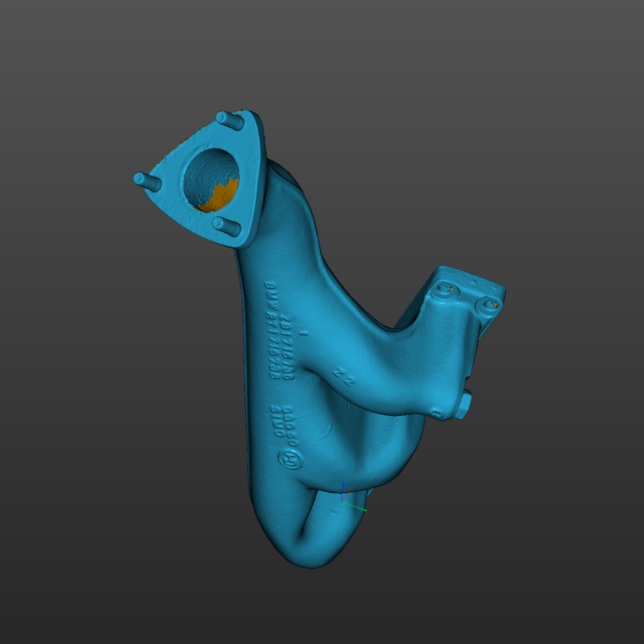The image size is (644, 644).
Task: Click the green axis arrow of the coordinate gizmo
Action: 355,506
